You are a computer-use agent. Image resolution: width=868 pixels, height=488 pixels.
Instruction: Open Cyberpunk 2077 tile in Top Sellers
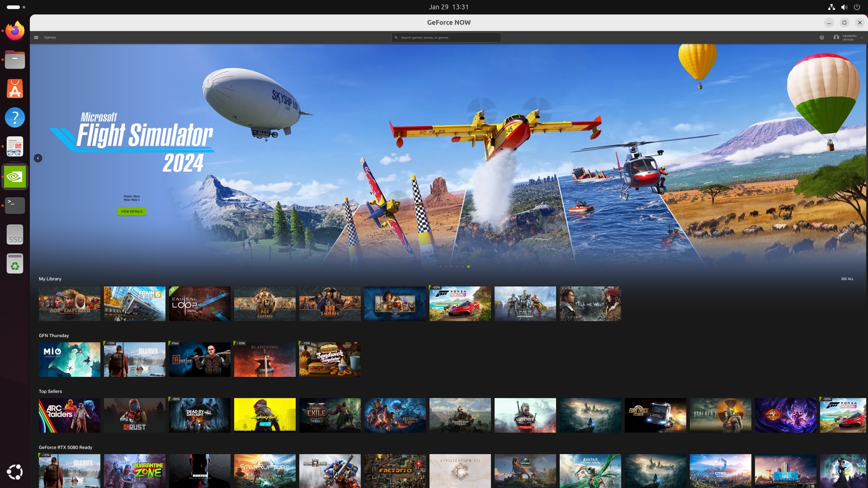pos(265,415)
